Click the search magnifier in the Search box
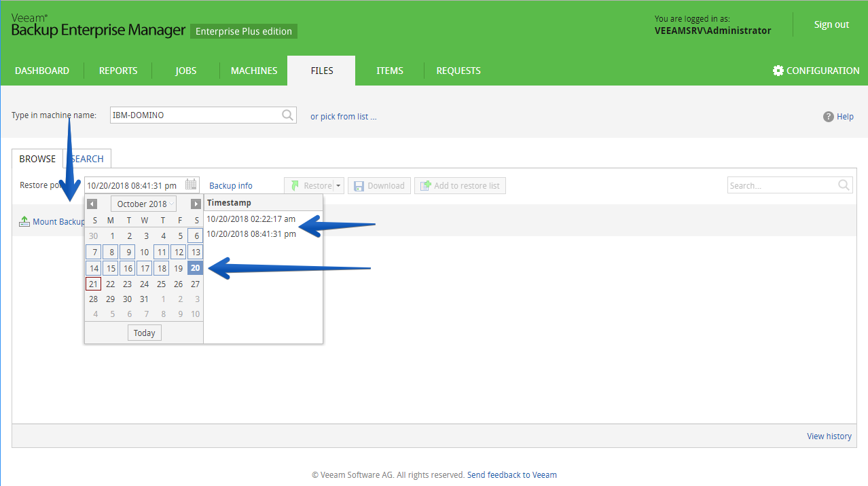Viewport: 868px width, 486px height. coord(844,185)
